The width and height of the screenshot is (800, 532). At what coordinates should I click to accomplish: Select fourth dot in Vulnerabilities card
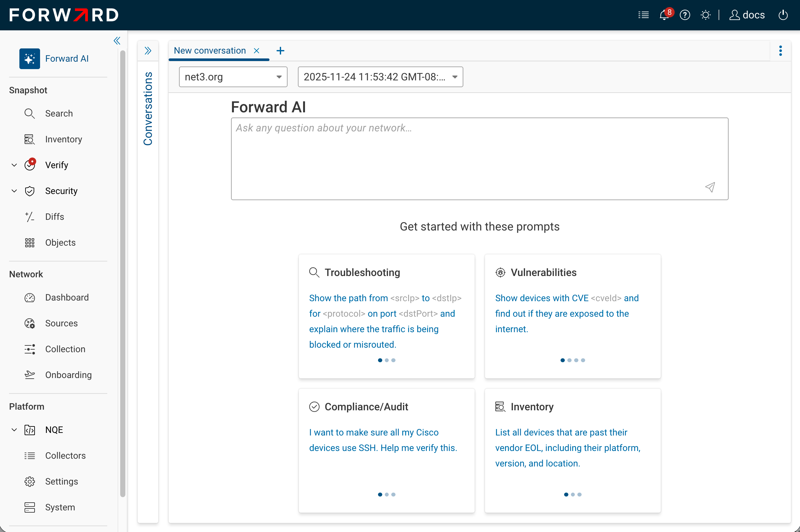pyautogui.click(x=583, y=360)
